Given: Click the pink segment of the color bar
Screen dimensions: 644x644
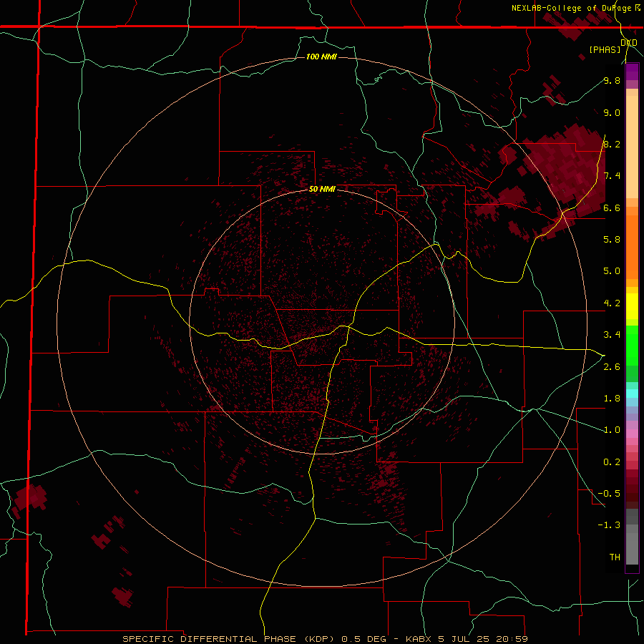Looking at the screenshot, I should (632, 434).
